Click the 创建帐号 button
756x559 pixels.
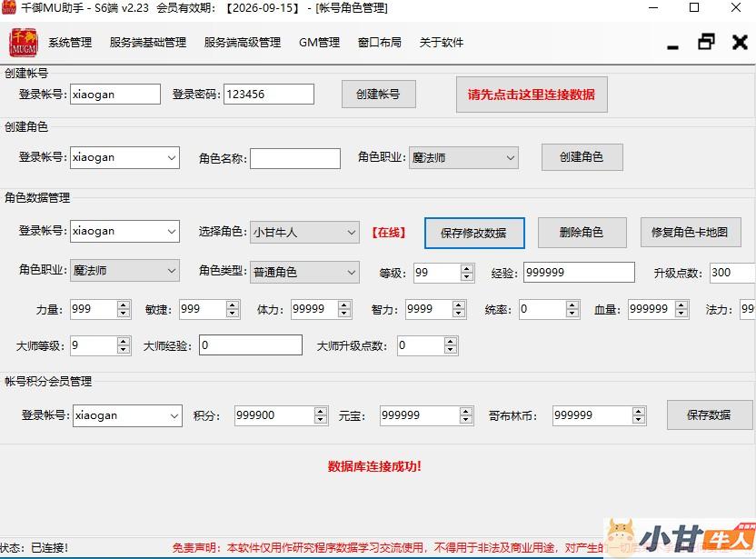click(x=379, y=94)
